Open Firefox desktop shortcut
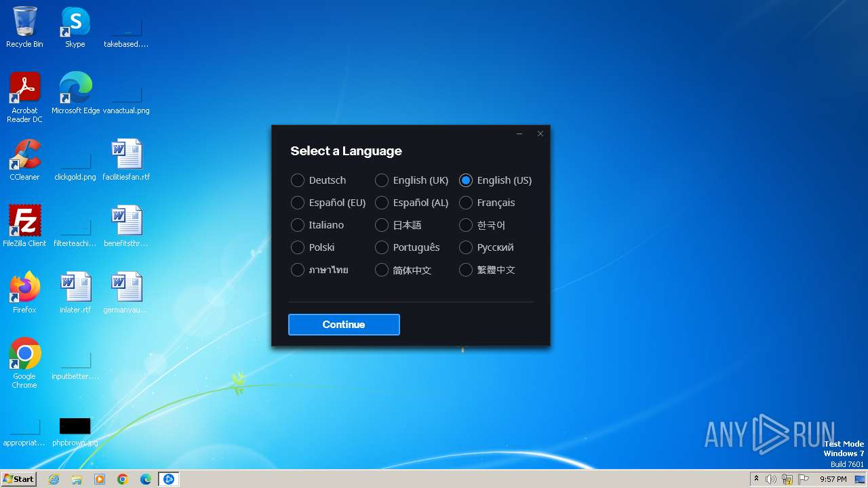Viewport: 868px width, 488px height. (x=24, y=293)
